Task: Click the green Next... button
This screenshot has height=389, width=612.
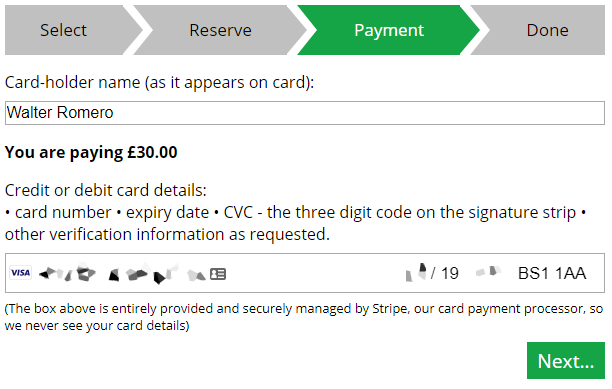Action: click(566, 361)
